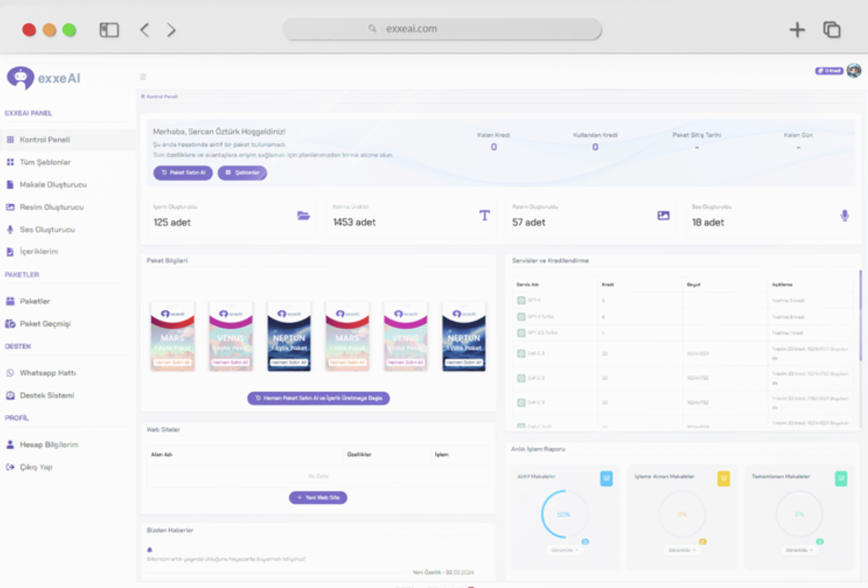Select the Neptun 1 Yıllık Paket card
This screenshot has height=588, width=868.
(464, 336)
